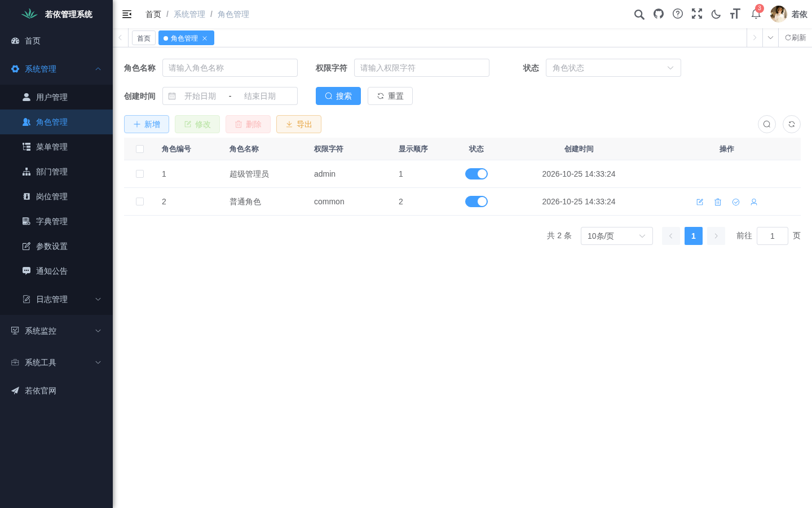Check the 普通角色 row checkbox
Viewport: 812px width, 508px height.
click(140, 202)
